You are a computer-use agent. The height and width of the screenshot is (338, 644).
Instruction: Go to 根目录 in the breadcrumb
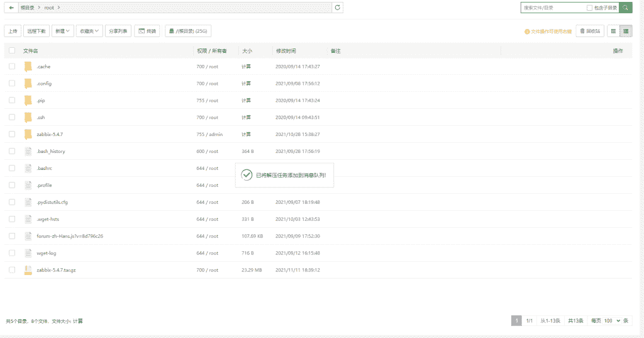point(28,8)
